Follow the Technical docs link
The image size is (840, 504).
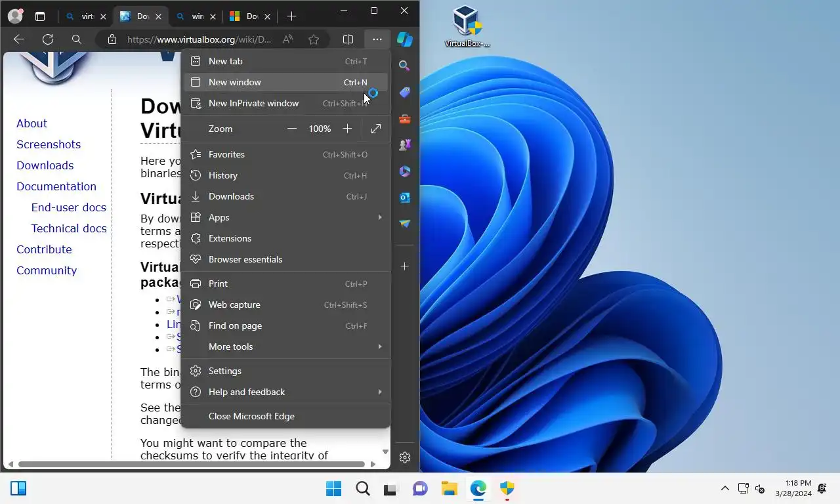(69, 228)
